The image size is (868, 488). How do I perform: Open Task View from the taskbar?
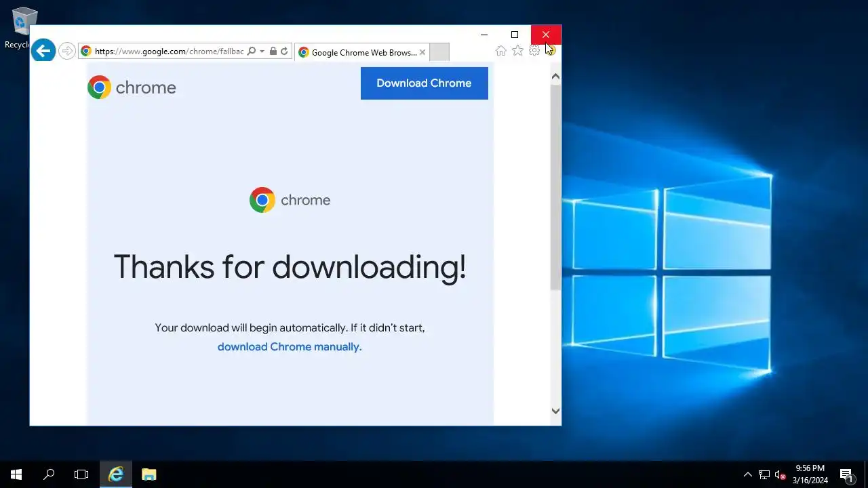tap(81, 474)
